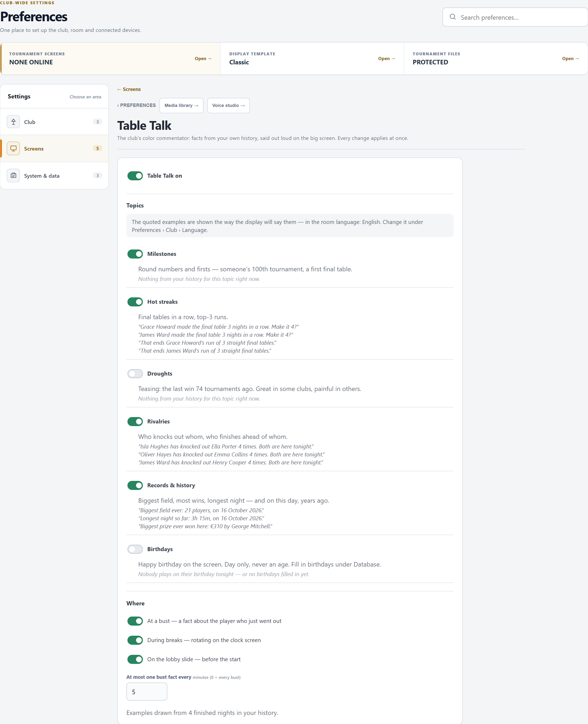Open the Tournament Files card

[x=495, y=58]
